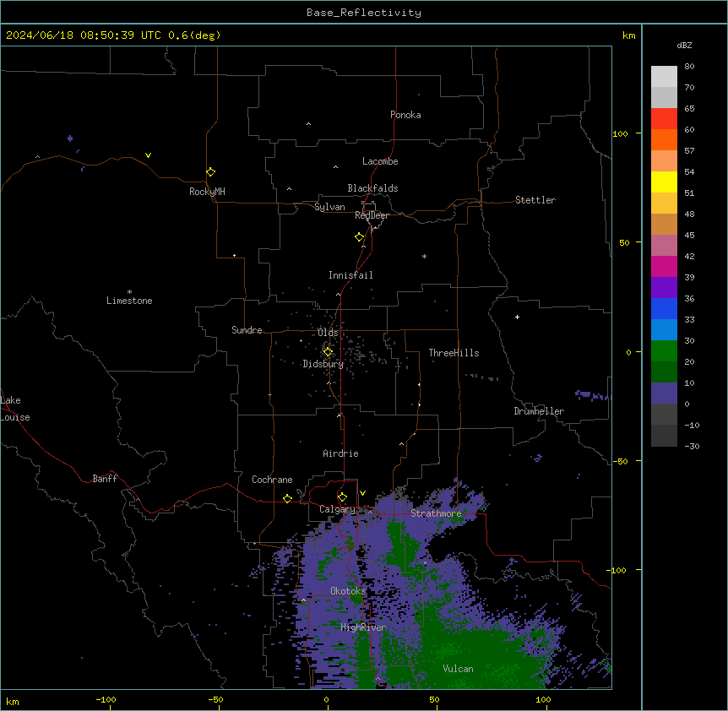Image resolution: width=728 pixels, height=711 pixels.
Task: Click the Didsbury city label
Action: (x=323, y=364)
